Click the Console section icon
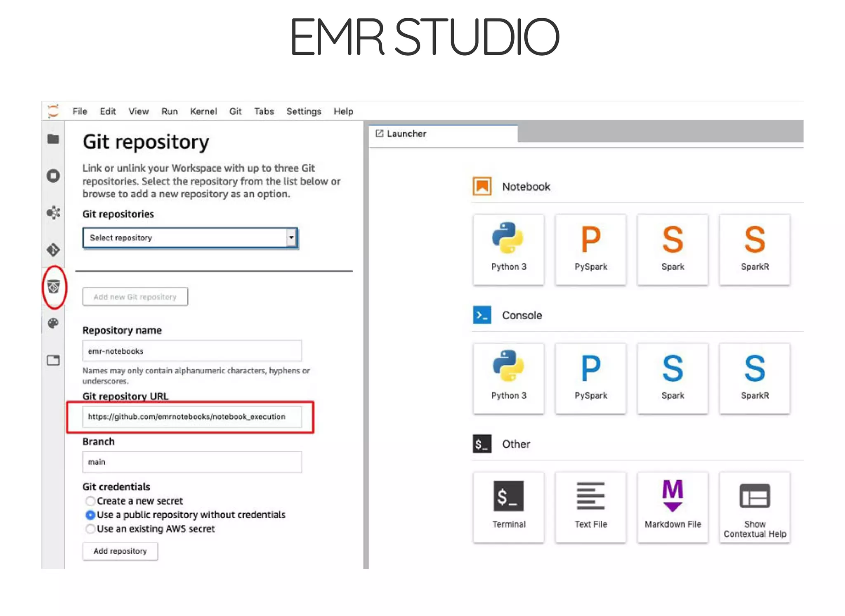Image resolution: width=845 pixels, height=616 pixels. 482,315
